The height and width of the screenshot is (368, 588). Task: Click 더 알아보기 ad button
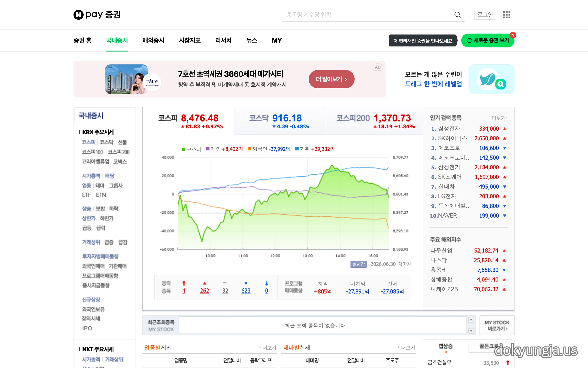point(331,79)
